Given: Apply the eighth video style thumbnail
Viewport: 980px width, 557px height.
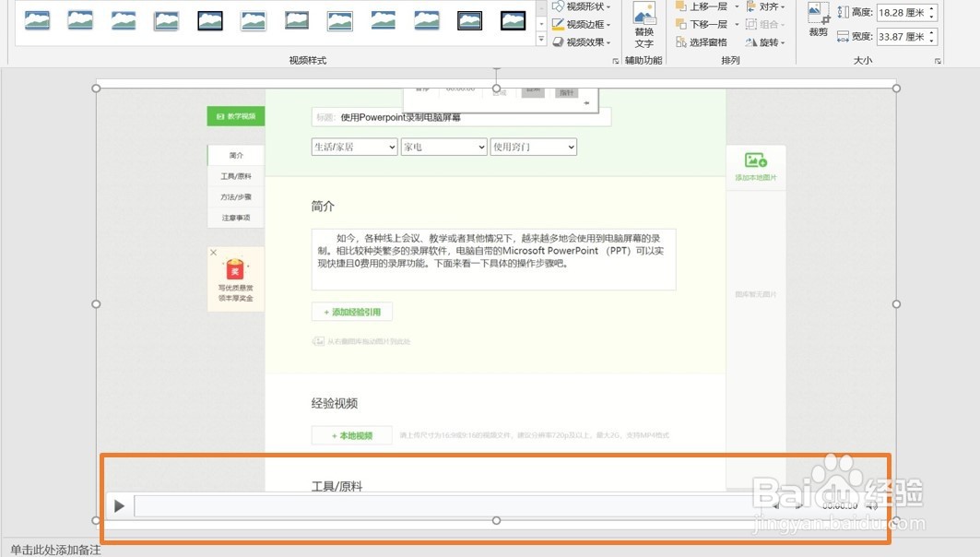Looking at the screenshot, I should pyautogui.click(x=339, y=20).
